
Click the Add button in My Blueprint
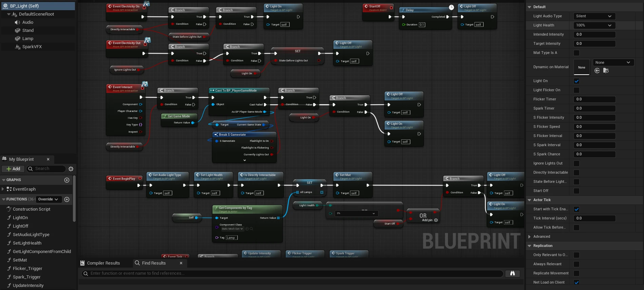tap(13, 169)
